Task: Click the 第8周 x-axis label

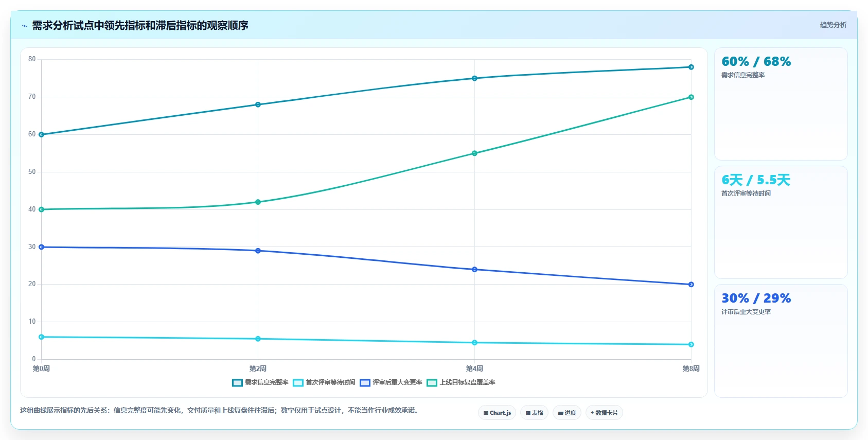Action: coord(691,368)
